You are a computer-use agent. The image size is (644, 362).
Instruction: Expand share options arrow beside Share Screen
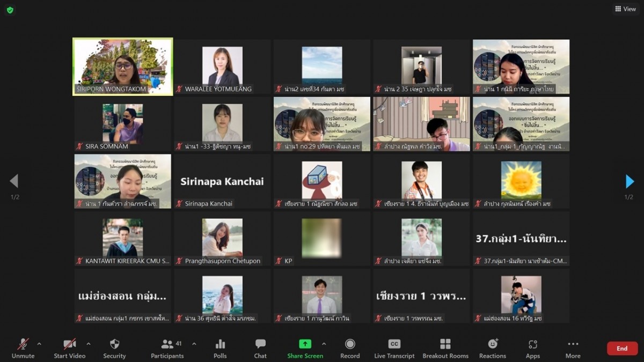coord(324,344)
